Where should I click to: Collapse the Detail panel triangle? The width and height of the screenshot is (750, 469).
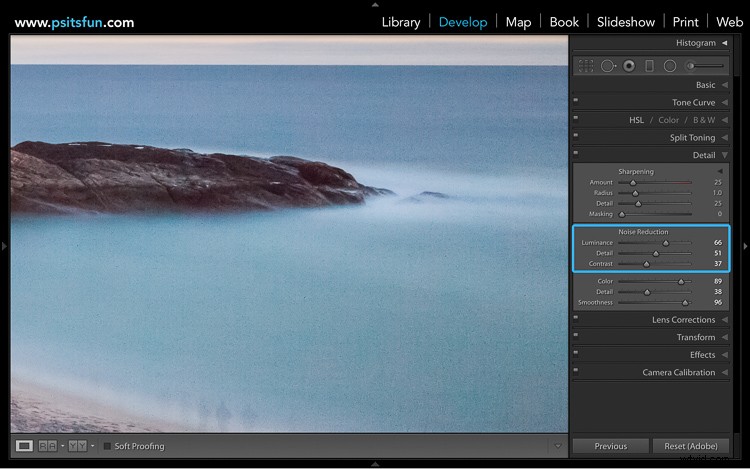tap(725, 155)
